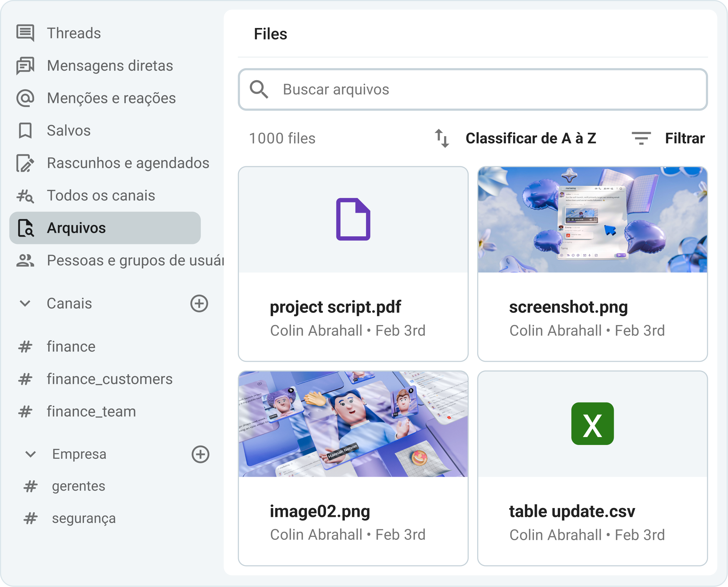
Task: Click the hash icon beside segurança
Action: 30,518
